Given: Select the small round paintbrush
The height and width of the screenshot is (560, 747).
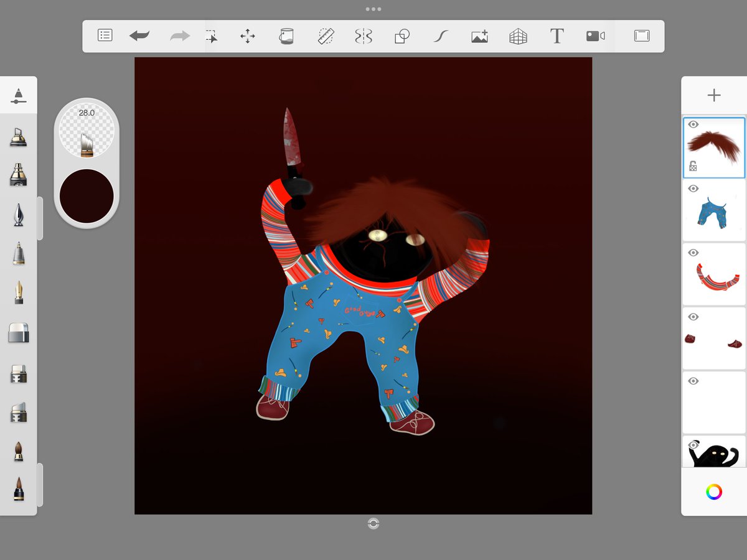Looking at the screenshot, I should click(19, 452).
